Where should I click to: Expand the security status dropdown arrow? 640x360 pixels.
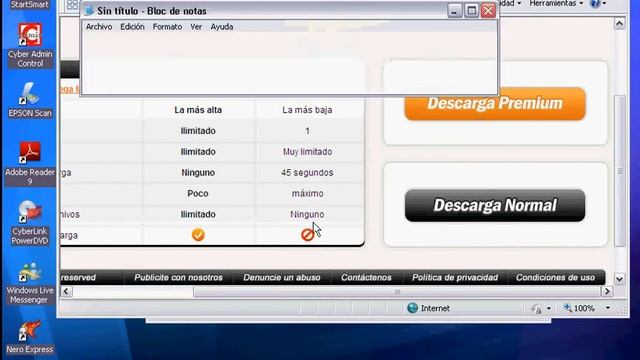549,309
